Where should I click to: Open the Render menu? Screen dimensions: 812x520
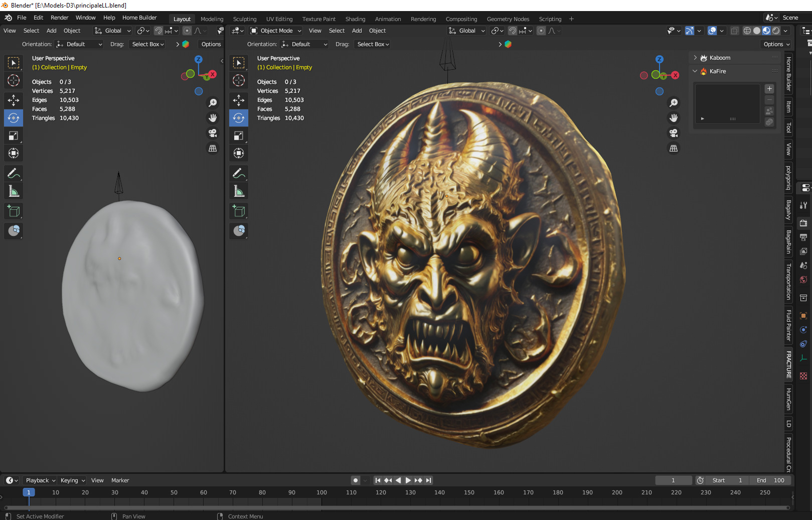59,18
